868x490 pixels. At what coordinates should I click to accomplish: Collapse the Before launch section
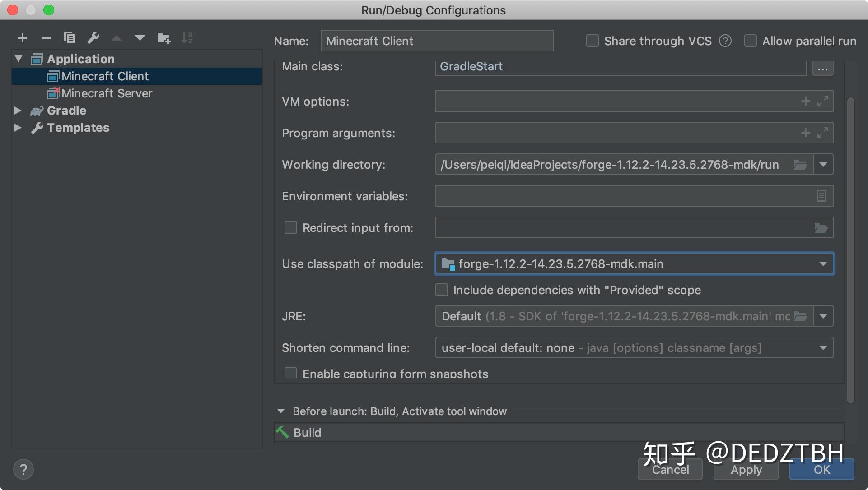[281, 411]
